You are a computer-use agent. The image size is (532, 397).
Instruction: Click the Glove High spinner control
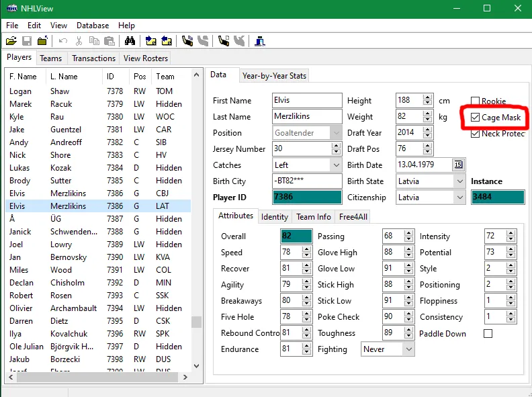pos(408,252)
